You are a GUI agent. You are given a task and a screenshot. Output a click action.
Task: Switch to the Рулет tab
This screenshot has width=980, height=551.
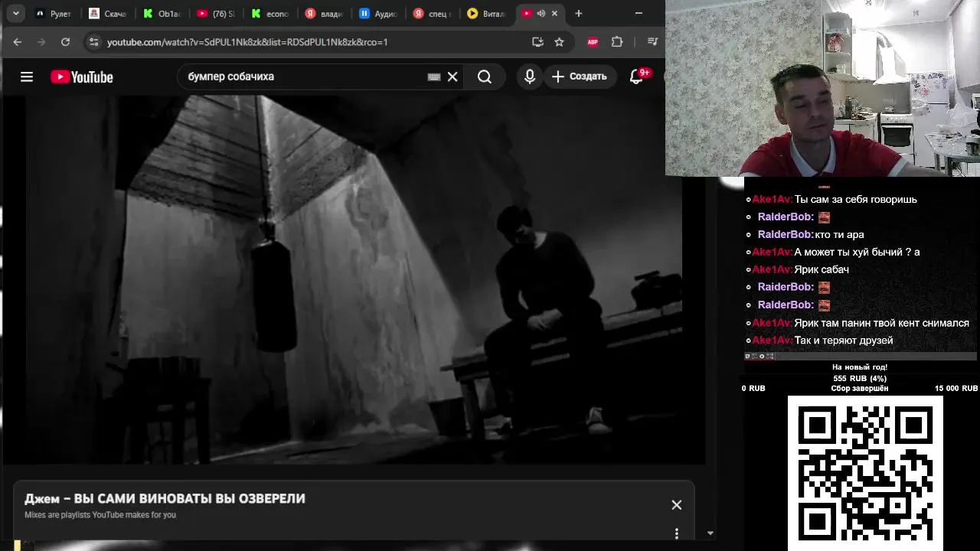tap(54, 14)
